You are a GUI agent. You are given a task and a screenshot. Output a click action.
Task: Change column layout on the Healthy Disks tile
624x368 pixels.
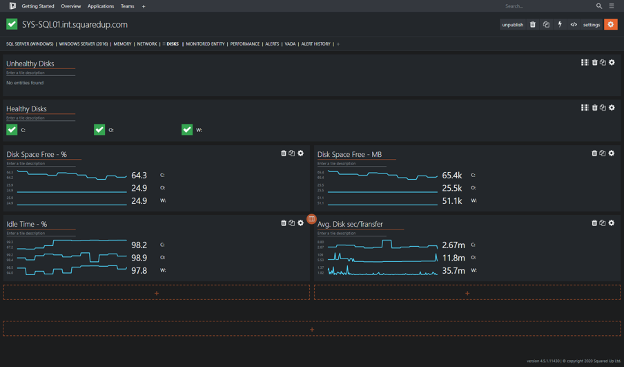point(584,108)
